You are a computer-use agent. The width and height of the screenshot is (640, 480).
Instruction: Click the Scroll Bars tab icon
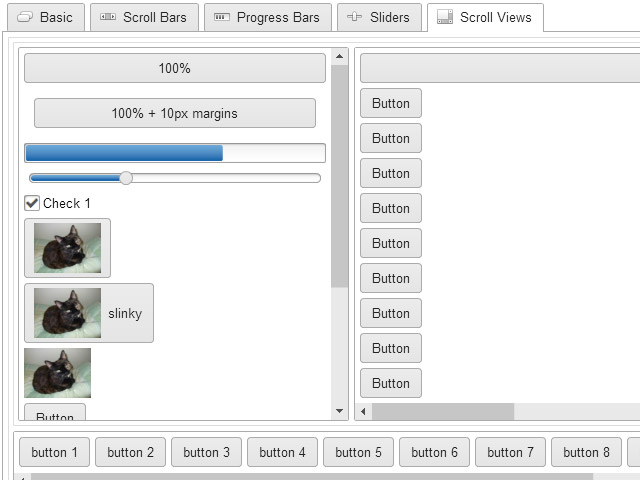pos(108,17)
